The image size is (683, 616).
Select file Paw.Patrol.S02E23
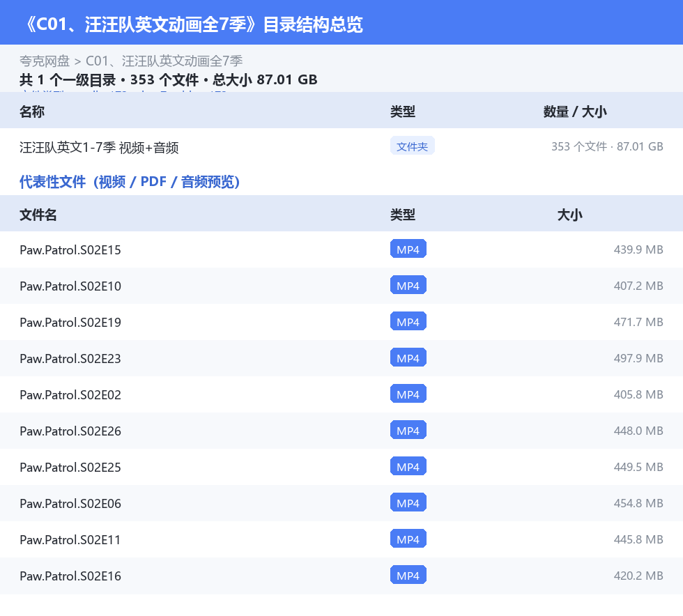click(70, 358)
